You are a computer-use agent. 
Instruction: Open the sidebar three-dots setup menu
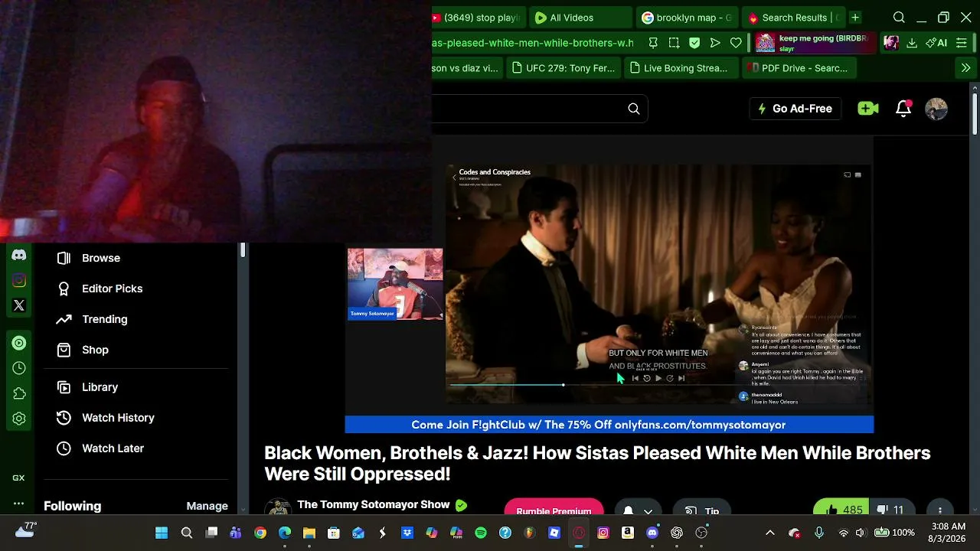pyautogui.click(x=19, y=503)
